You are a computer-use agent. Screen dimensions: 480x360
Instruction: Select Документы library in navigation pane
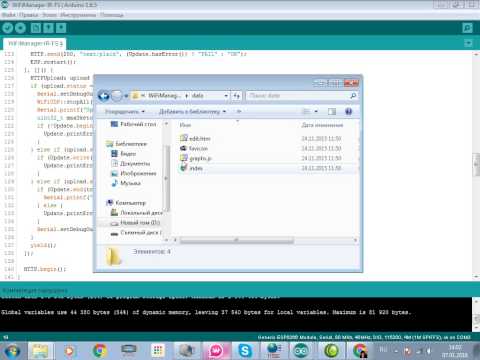click(x=130, y=164)
